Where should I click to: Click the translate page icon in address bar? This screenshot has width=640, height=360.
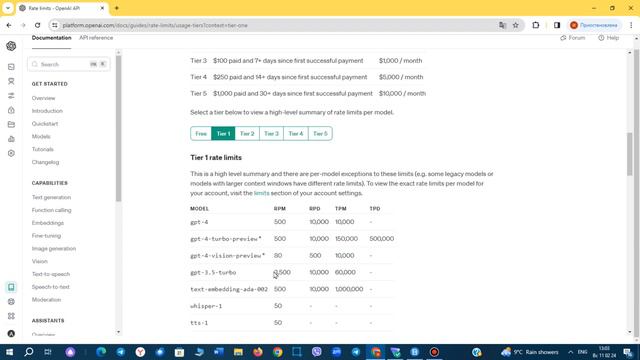click(x=502, y=25)
